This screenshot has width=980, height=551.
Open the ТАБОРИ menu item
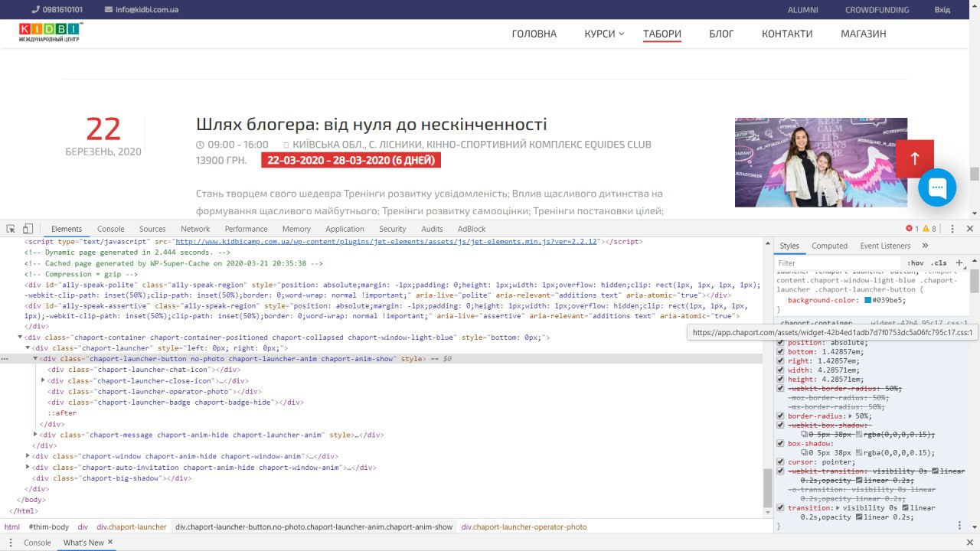[x=662, y=34]
